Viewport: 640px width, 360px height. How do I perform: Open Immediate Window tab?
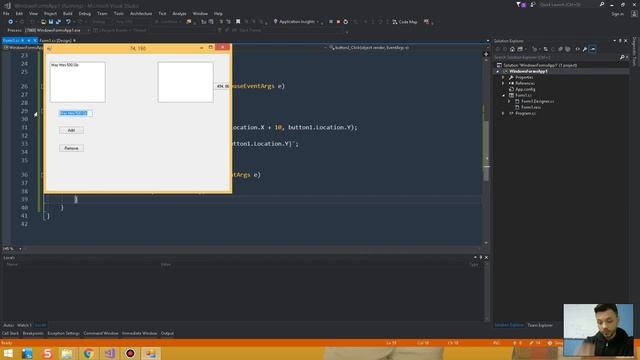[140, 333]
